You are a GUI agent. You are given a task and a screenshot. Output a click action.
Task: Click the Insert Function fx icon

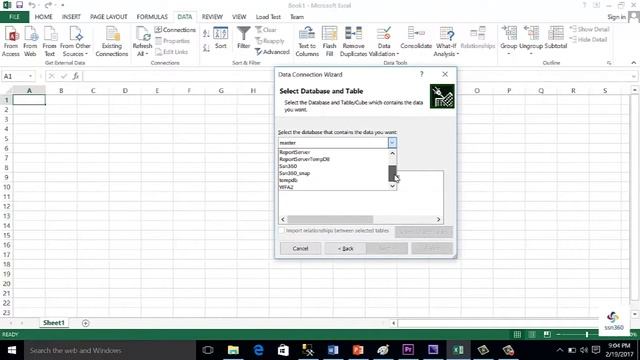point(76,76)
